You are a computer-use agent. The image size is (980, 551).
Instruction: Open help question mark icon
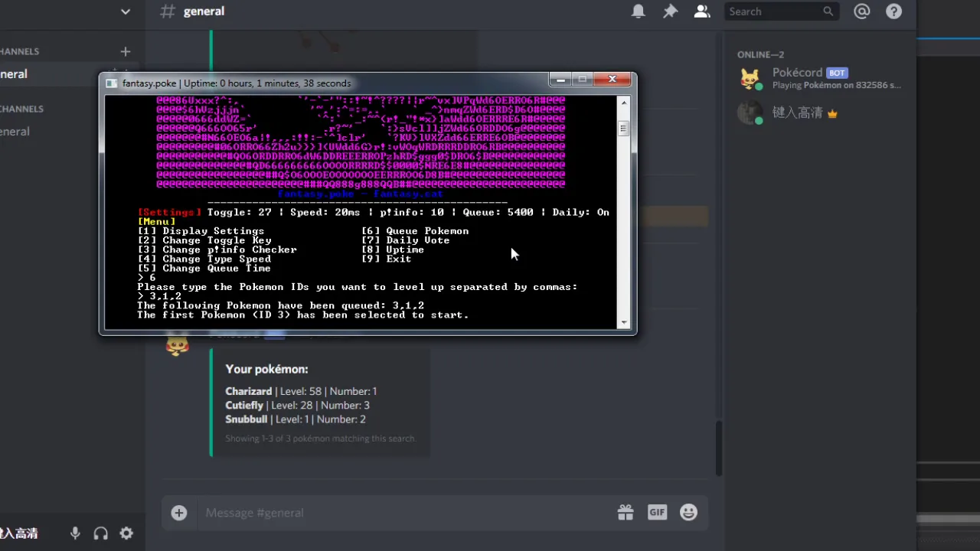(893, 11)
